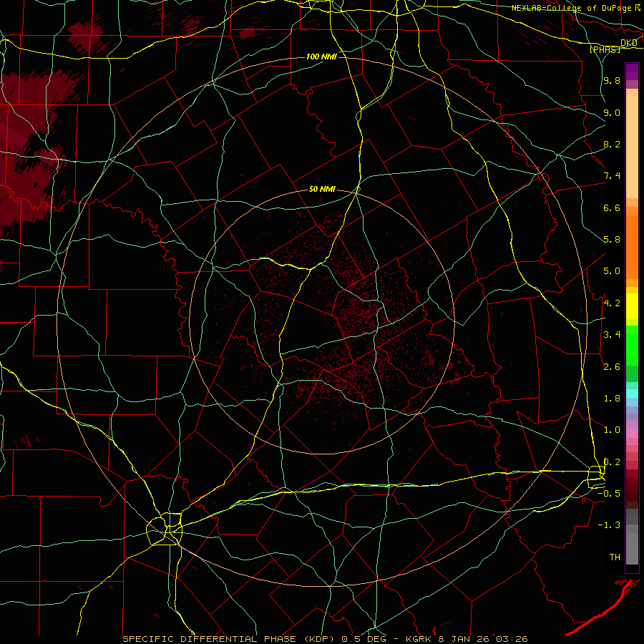644x644 pixels.
Task: Click the DKD legend title
Action: coord(629,43)
